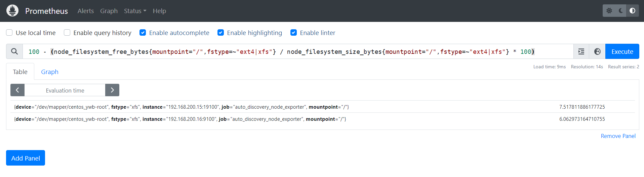
Task: Open the Alerts page
Action: (x=86, y=11)
